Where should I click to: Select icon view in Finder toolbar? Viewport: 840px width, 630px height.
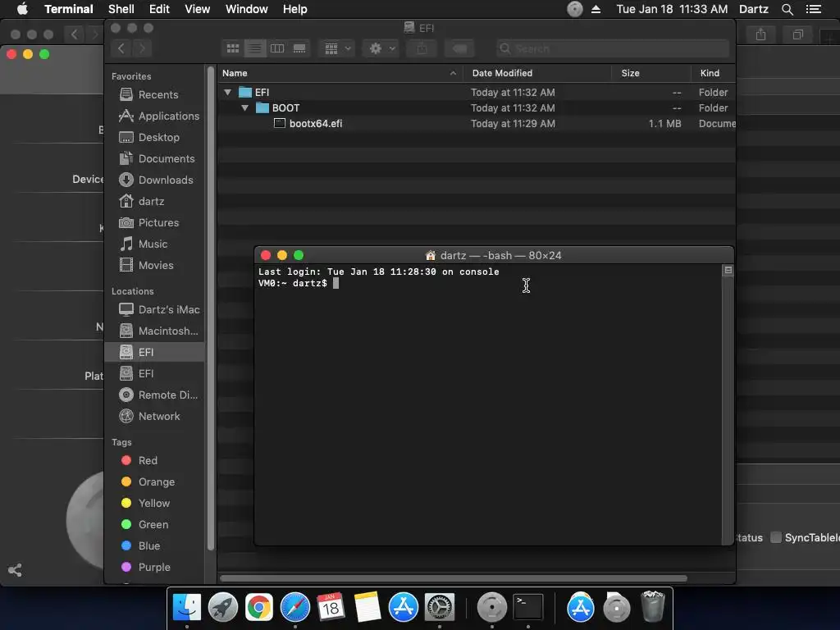coord(233,48)
